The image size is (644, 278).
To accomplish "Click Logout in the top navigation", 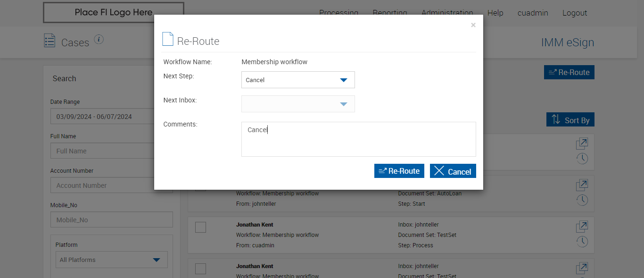I will click(x=574, y=13).
